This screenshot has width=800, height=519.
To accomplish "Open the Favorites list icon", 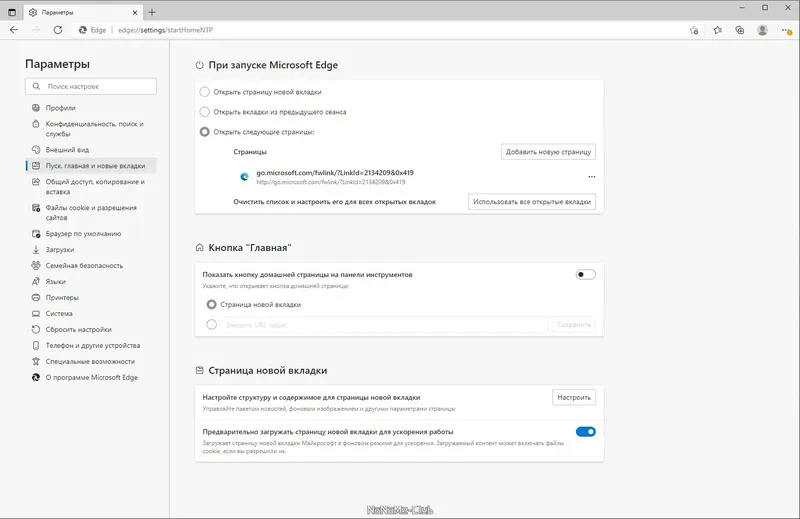I will [718, 30].
